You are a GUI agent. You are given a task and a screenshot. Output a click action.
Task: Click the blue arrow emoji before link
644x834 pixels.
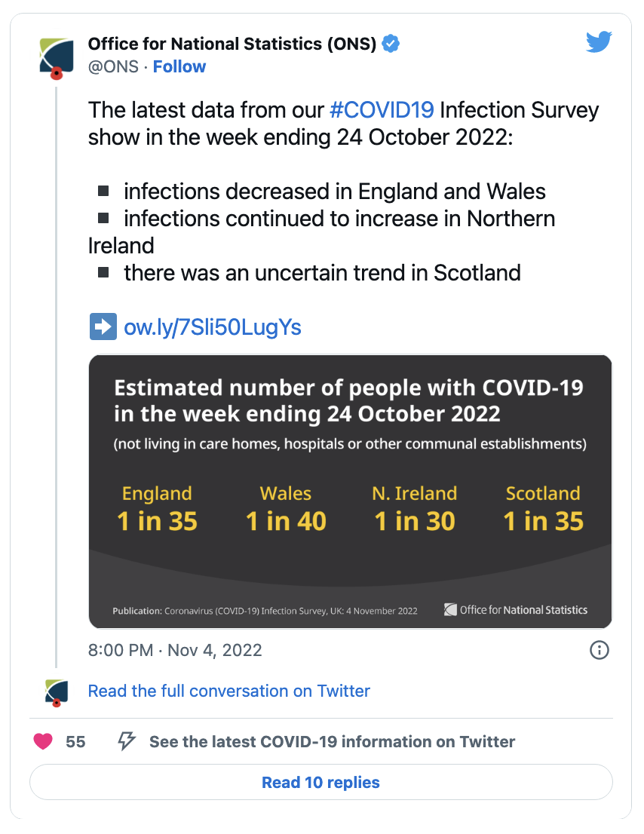(x=103, y=327)
